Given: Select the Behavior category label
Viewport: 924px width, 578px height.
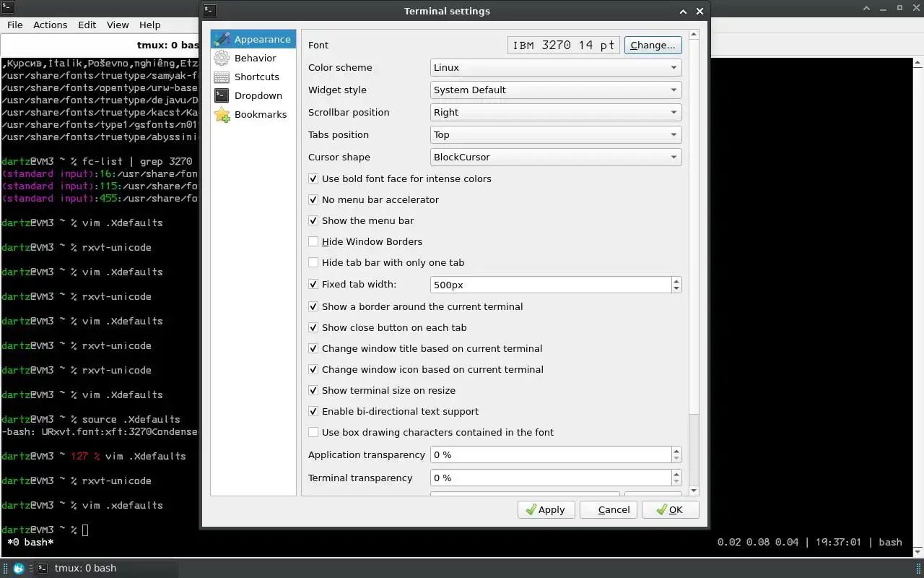Looking at the screenshot, I should (x=256, y=58).
